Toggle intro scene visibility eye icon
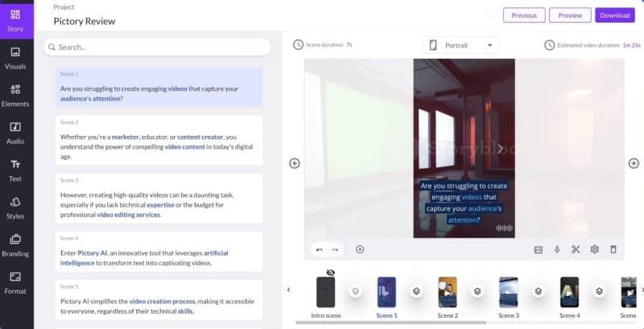 coord(330,273)
